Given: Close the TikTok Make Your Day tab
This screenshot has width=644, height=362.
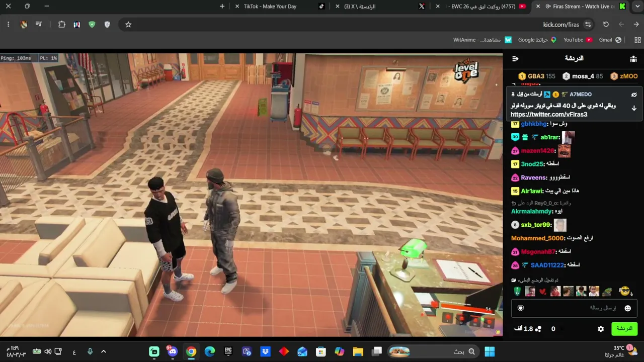Looking at the screenshot, I should click(237, 7).
